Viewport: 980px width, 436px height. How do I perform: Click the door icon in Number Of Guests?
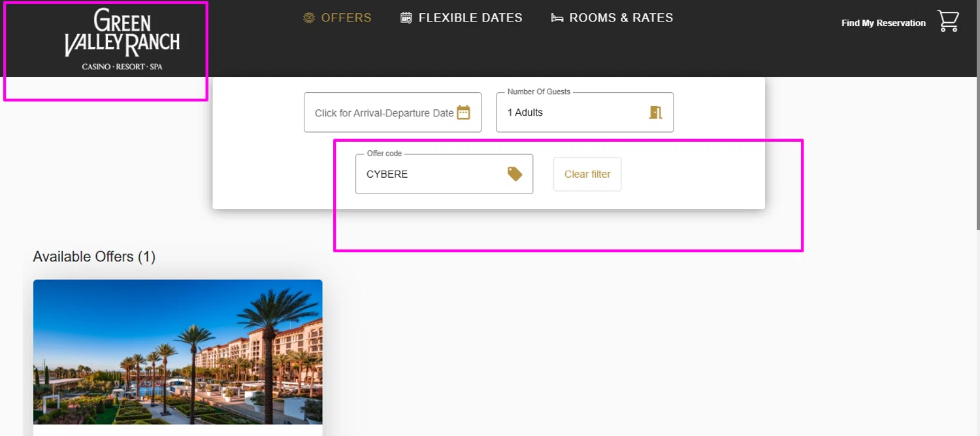coord(655,112)
